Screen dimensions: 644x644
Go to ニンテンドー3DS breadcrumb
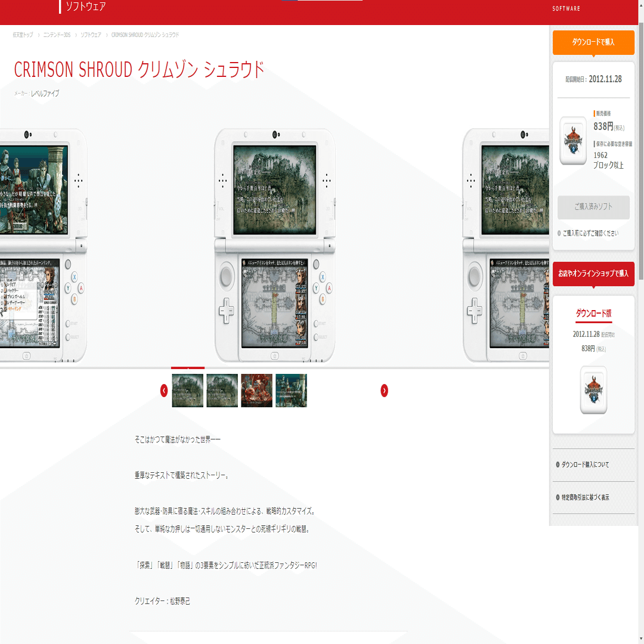[x=57, y=35]
